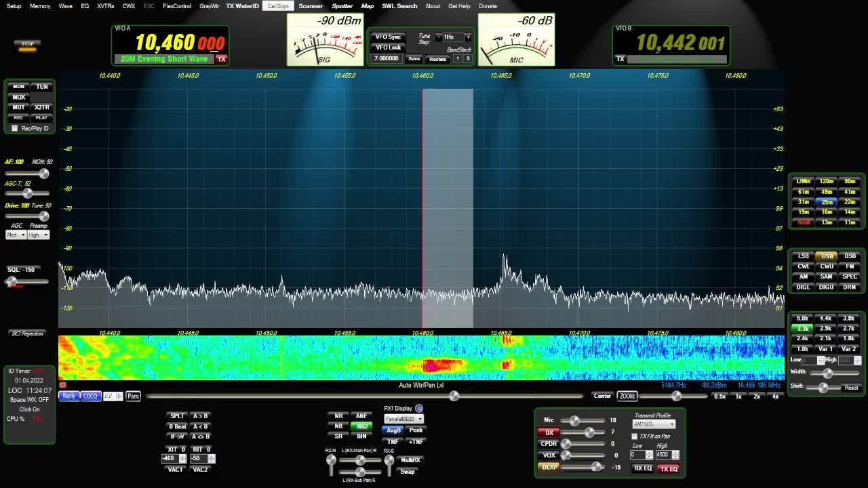Select the 1.8k filter
The height and width of the screenshot is (488, 868).
point(848,338)
